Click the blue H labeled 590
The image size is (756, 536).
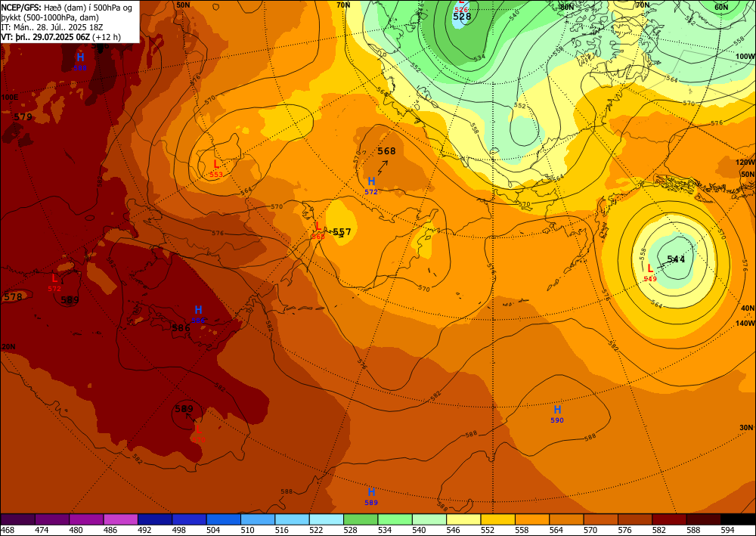(557, 411)
